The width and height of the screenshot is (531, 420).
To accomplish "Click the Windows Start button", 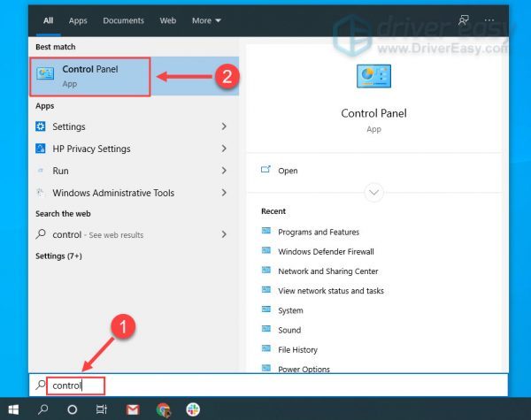I will pos(12,409).
